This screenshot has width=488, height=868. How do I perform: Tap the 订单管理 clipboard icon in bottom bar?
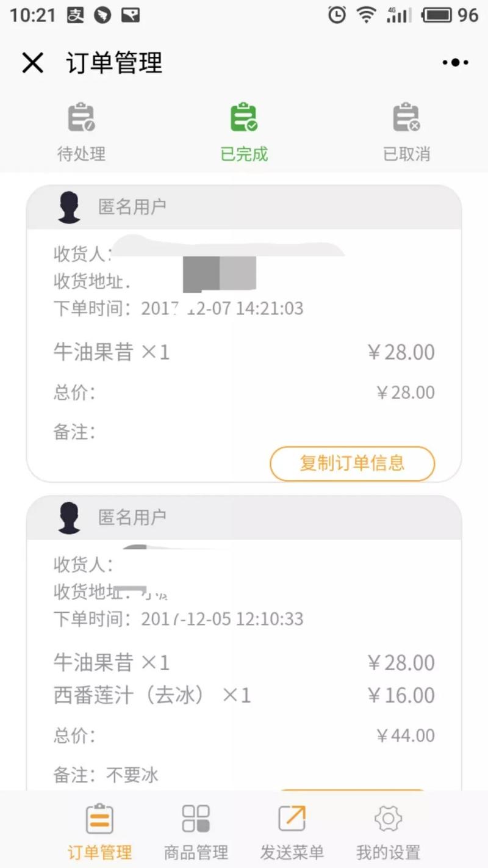pyautogui.click(x=99, y=819)
